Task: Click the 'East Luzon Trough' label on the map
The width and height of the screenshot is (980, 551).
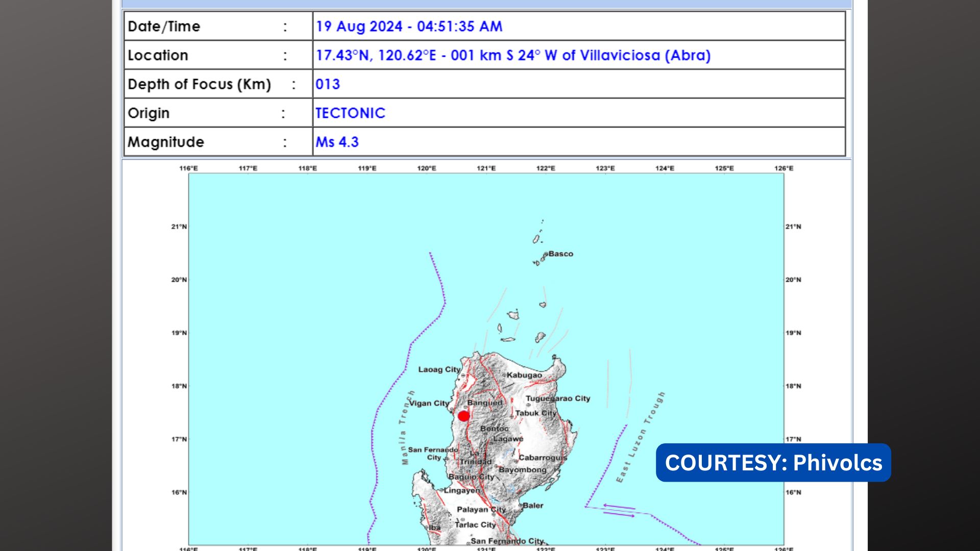Action: pyautogui.click(x=641, y=437)
